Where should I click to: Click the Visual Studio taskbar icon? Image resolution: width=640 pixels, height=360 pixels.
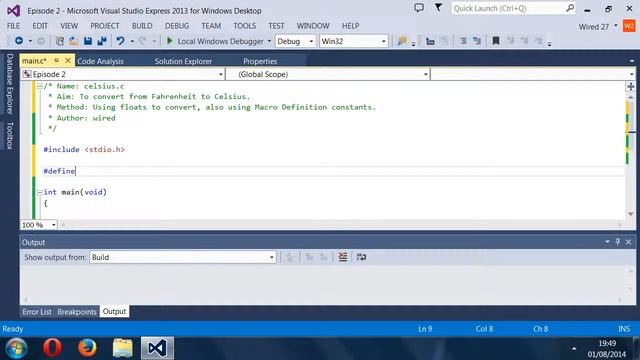(158, 348)
